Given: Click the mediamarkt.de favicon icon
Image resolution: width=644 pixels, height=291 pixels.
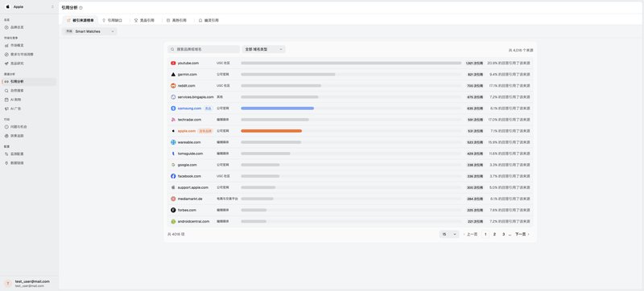Looking at the screenshot, I should pos(173,199).
